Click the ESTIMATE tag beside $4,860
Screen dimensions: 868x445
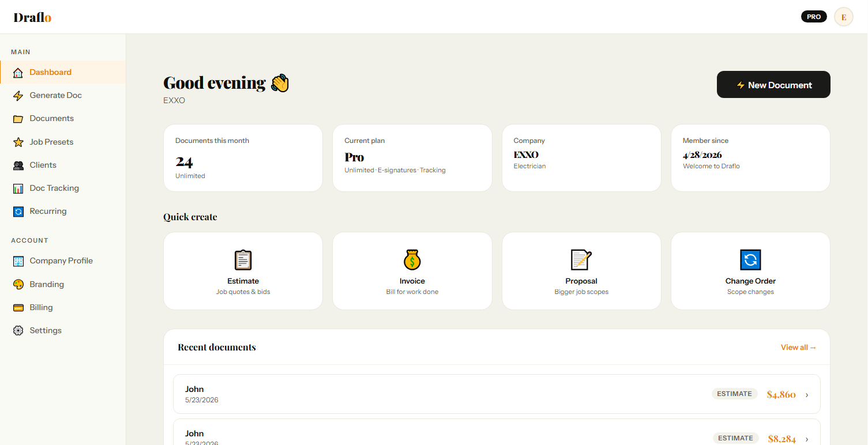(734, 394)
